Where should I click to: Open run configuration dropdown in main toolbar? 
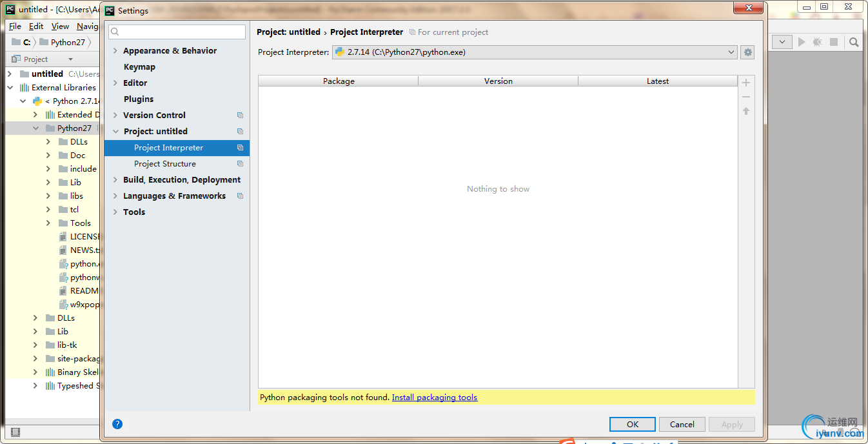[782, 42]
